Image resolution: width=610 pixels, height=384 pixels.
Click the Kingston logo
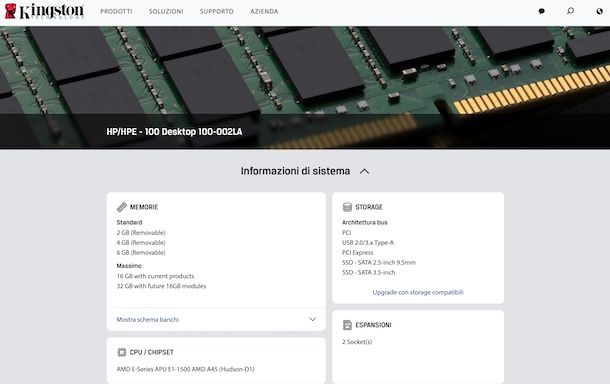pyautogui.click(x=44, y=11)
